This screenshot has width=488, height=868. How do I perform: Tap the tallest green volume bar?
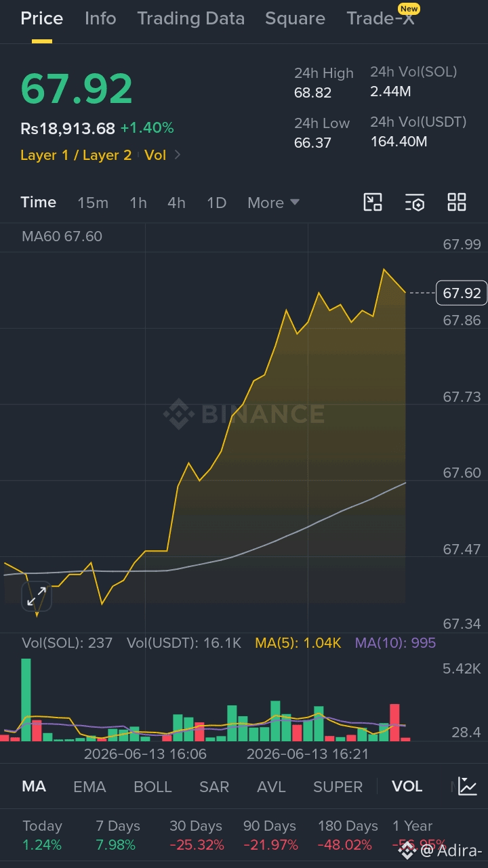[26, 699]
